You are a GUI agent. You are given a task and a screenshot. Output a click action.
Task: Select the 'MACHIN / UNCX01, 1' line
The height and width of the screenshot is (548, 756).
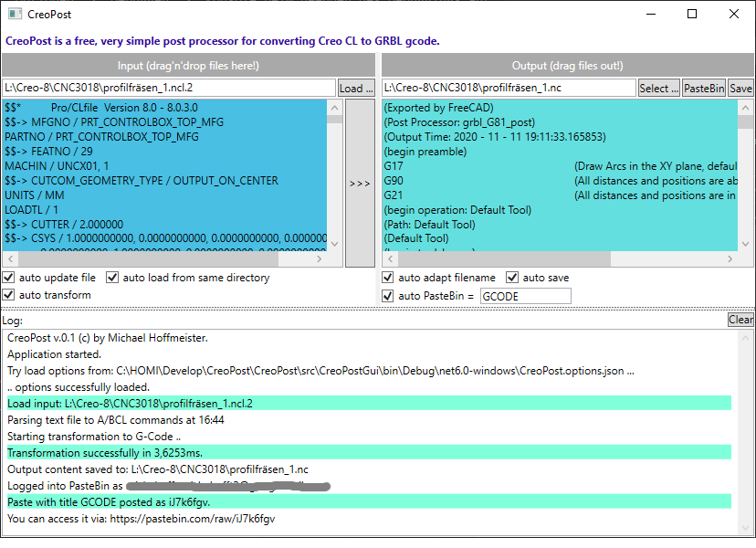point(57,166)
